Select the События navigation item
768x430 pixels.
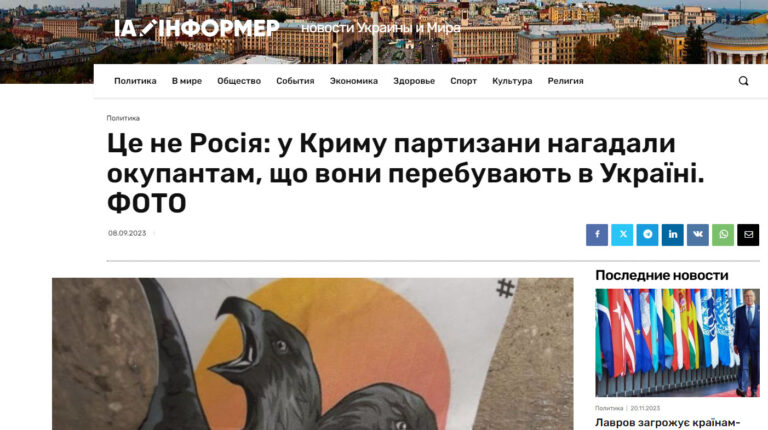pyautogui.click(x=295, y=81)
